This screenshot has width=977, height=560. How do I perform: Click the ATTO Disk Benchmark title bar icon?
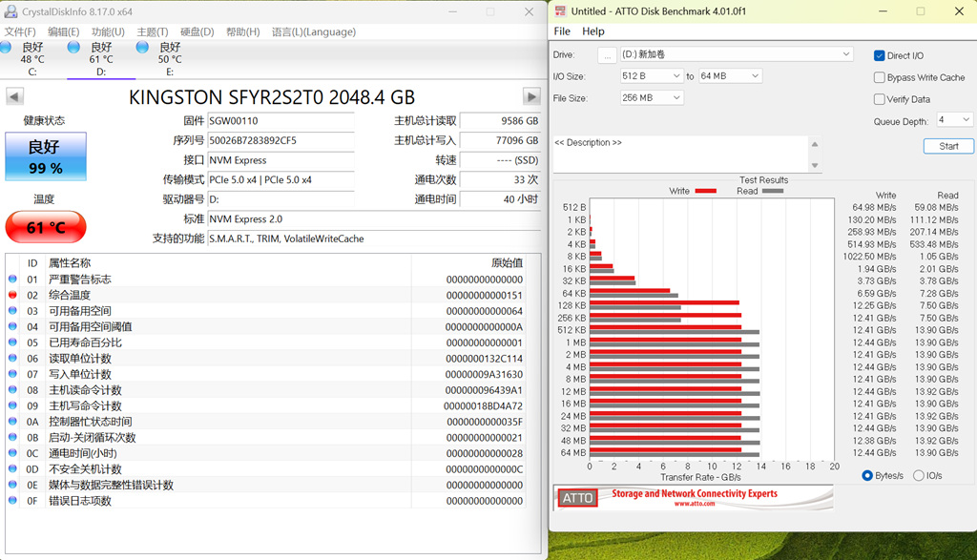[x=560, y=11]
